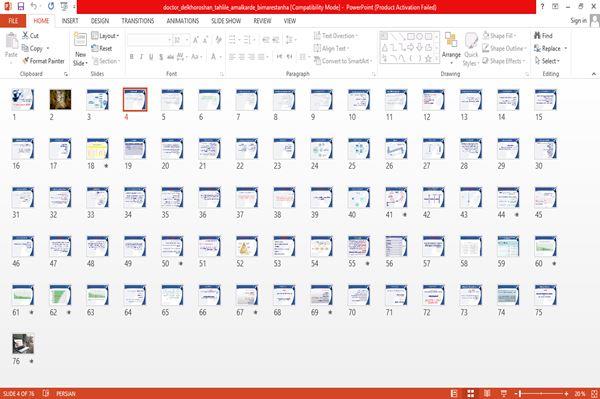
Task: Select slide 18 thumbnail
Action: point(98,148)
